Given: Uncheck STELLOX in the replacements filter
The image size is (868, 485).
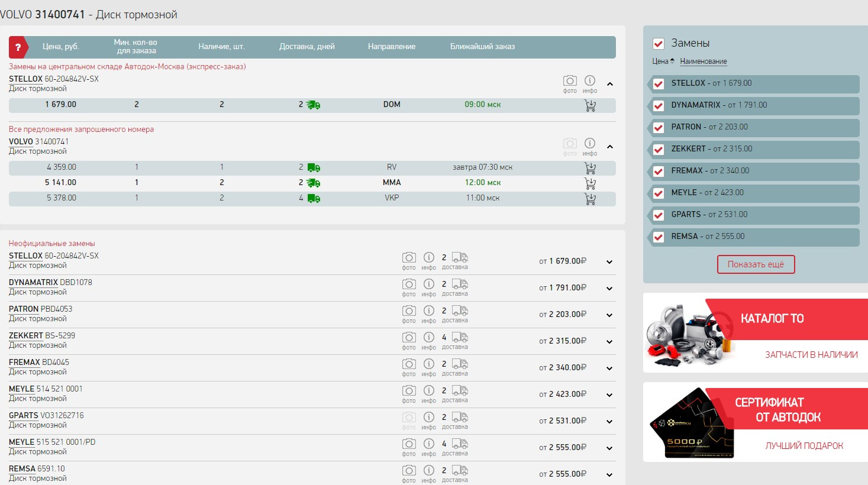Looking at the screenshot, I should (x=658, y=83).
